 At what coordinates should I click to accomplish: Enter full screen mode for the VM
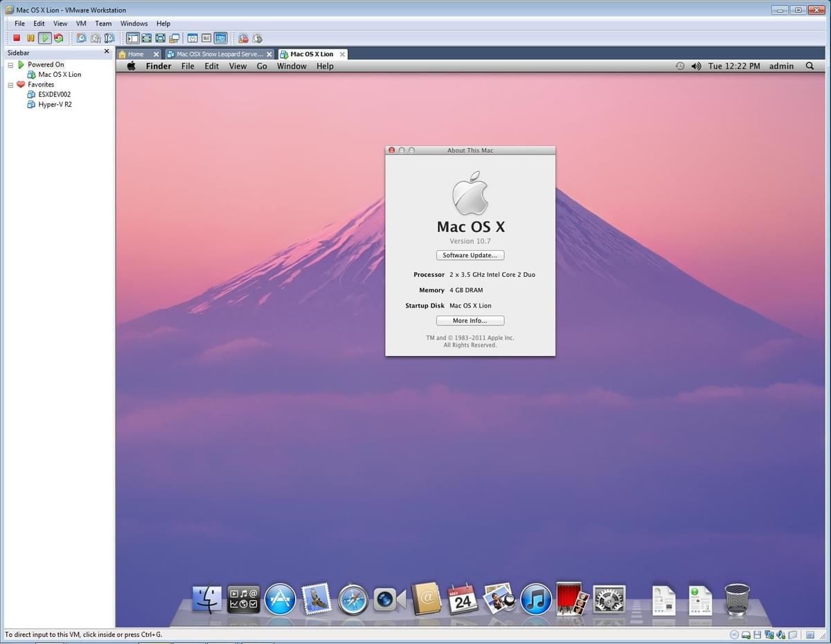point(147,38)
